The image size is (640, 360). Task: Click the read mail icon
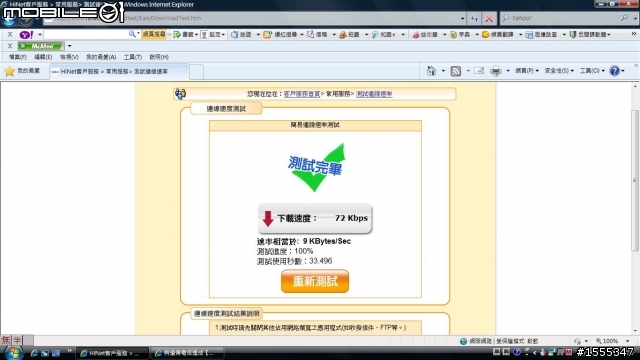point(479,71)
